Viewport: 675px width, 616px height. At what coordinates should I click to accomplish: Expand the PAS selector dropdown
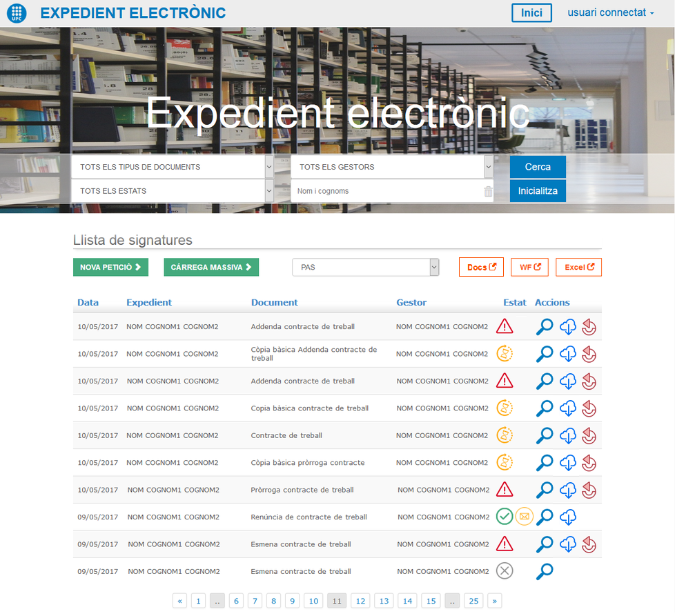point(366,267)
